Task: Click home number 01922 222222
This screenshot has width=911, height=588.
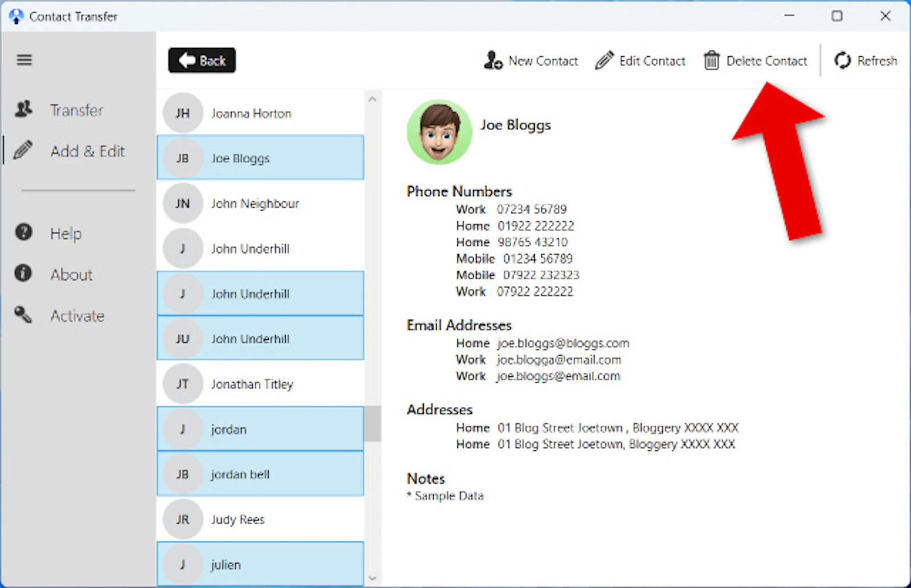Action: click(536, 225)
